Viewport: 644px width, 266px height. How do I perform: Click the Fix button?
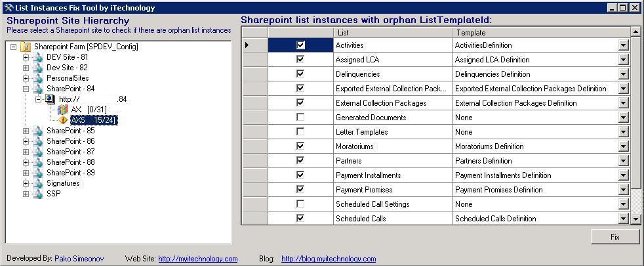coord(615,237)
